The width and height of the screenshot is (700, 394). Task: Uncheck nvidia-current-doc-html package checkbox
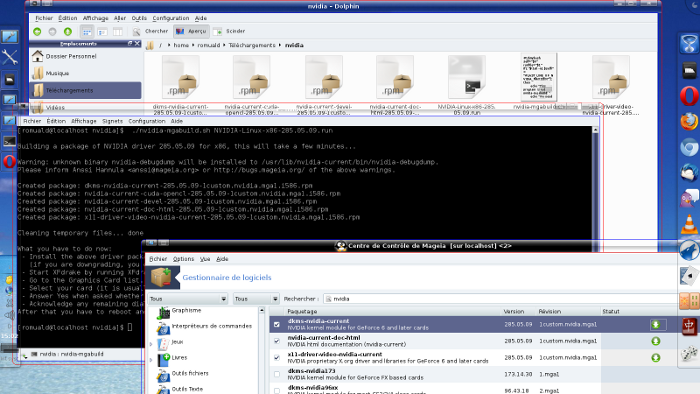(x=277, y=341)
